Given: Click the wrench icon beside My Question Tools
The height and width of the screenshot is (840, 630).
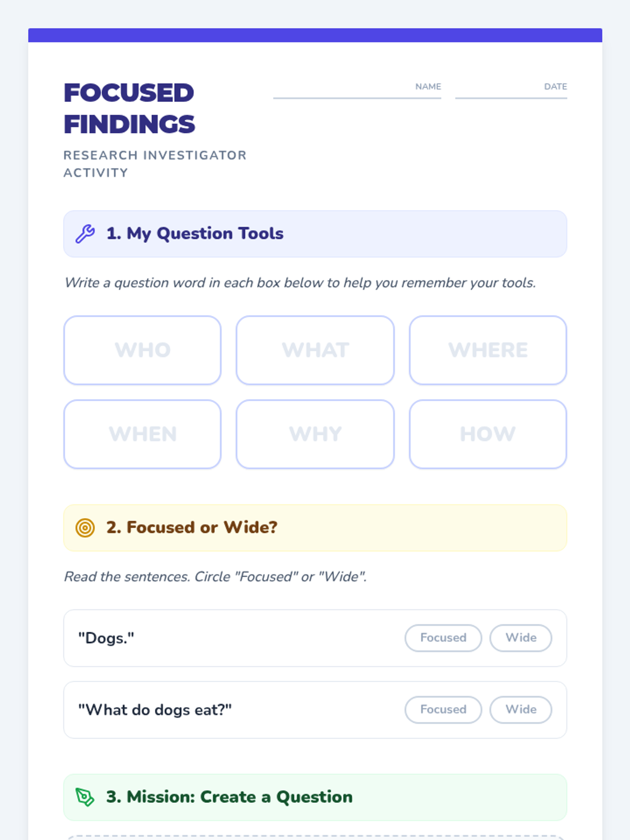Looking at the screenshot, I should coord(85,234).
